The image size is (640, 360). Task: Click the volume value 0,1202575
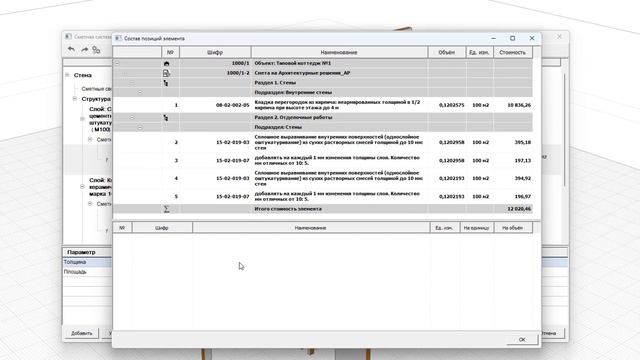[x=451, y=105]
